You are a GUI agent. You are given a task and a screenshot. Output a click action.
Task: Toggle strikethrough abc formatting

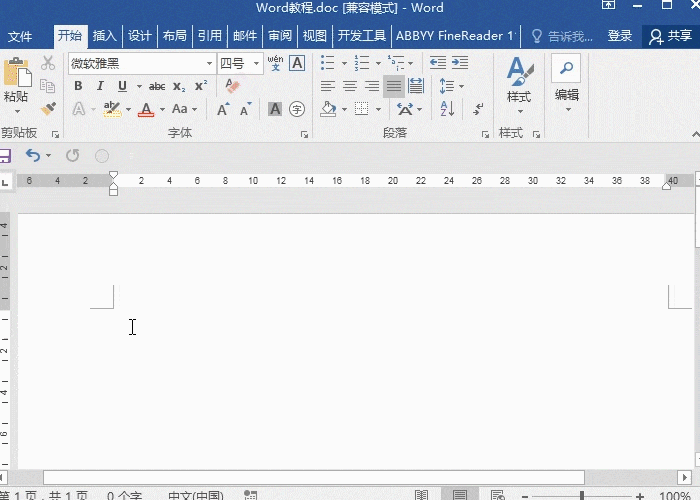[x=157, y=86]
